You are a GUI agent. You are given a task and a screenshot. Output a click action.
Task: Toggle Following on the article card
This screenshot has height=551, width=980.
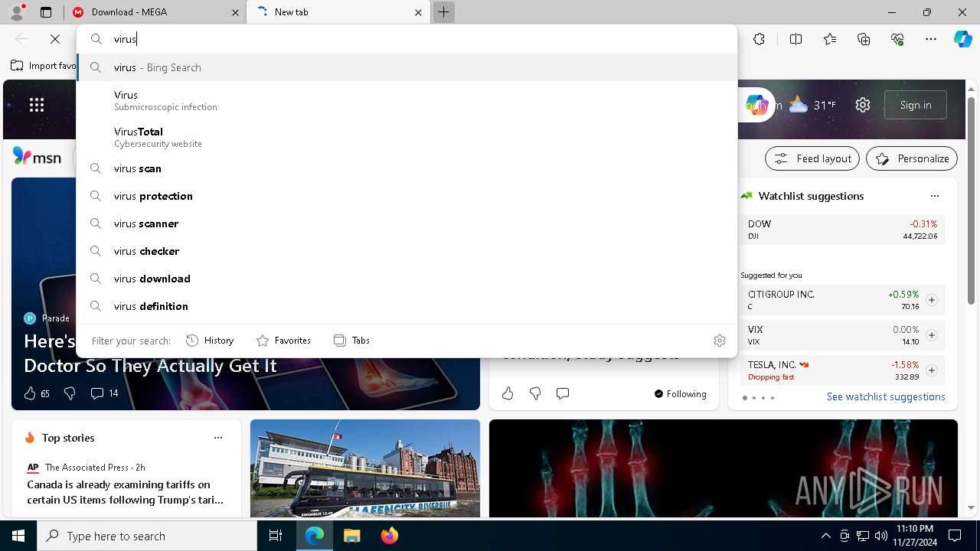tap(680, 393)
